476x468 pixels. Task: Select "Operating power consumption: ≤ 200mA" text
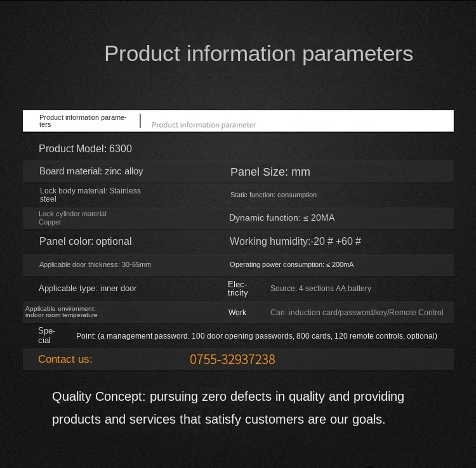coord(291,264)
